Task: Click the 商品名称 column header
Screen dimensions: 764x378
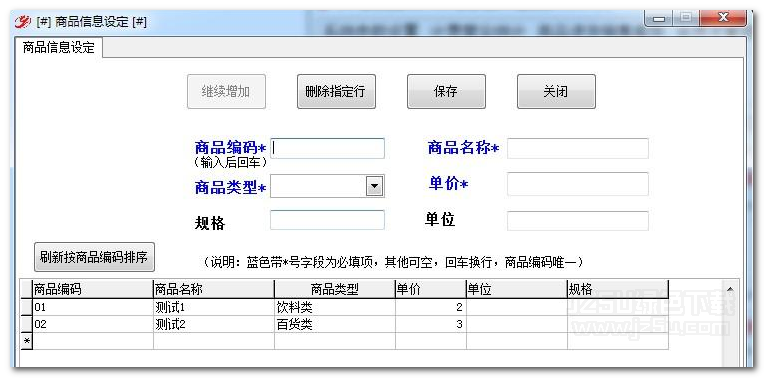Action: click(214, 289)
